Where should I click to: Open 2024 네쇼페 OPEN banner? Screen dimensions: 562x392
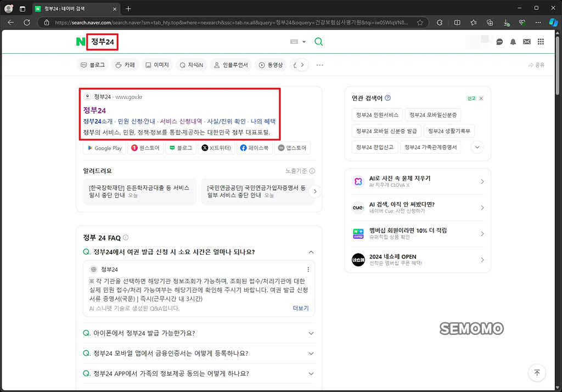(x=418, y=260)
